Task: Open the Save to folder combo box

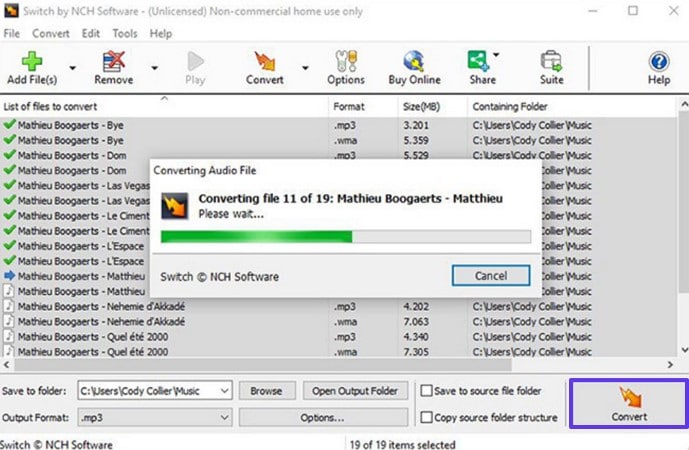Action: (155, 391)
